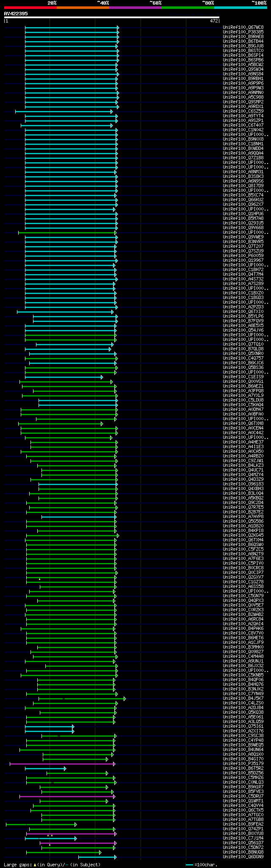Select the UniRef100_Q7TQ10 label
Screen dimensions: 271x868
(x=243, y=344)
